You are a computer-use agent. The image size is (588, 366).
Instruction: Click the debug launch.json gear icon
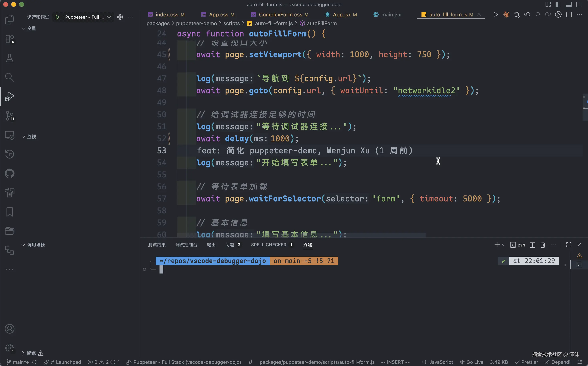point(120,17)
